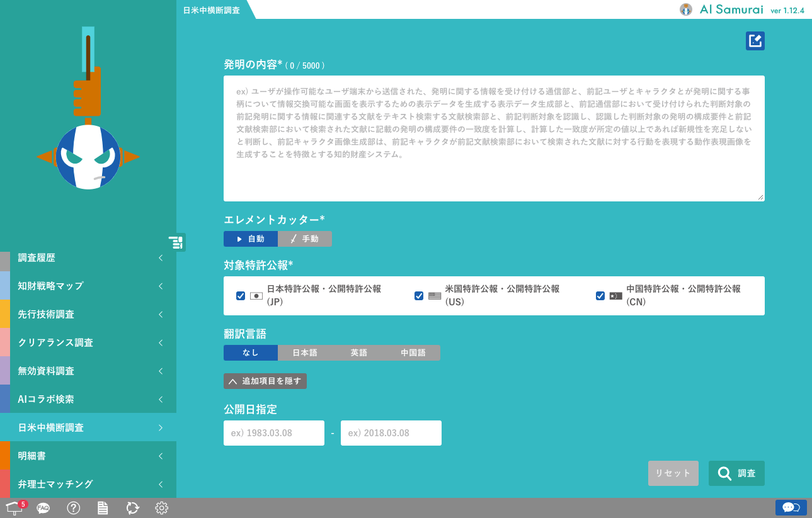Click the help question mark icon
The height and width of the screenshot is (518, 812).
(74, 508)
